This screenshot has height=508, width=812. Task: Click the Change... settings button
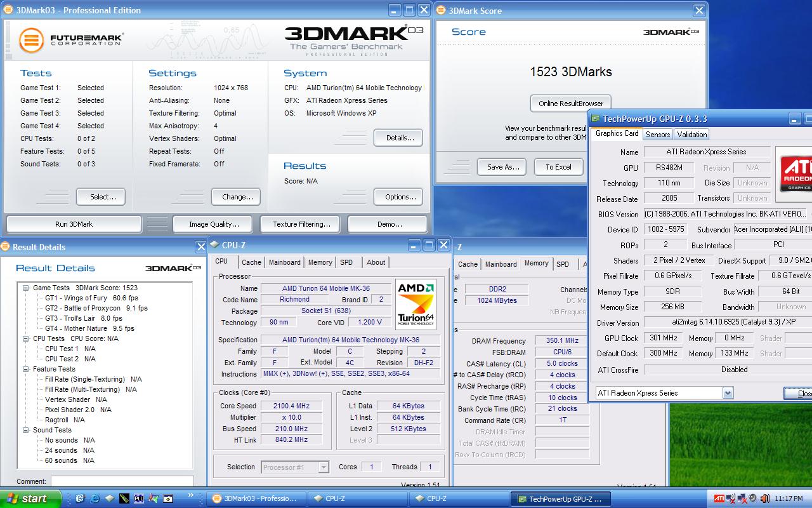coord(237,197)
